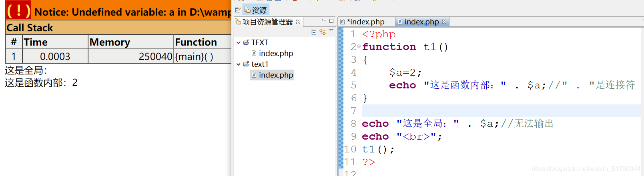The height and width of the screenshot is (176, 644).
Task: Collapse all items in project explorer
Action: pos(314,32)
